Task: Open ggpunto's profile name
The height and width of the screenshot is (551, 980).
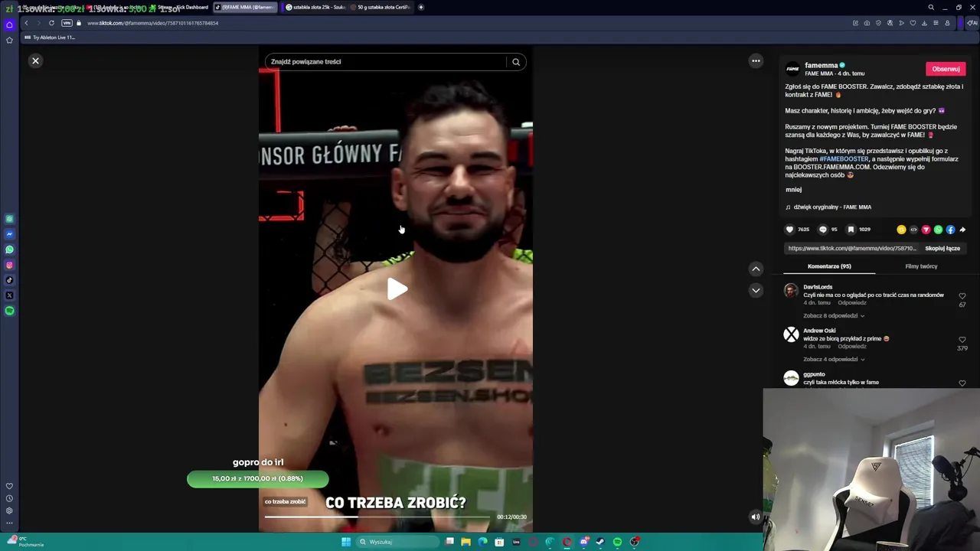Action: click(x=814, y=374)
